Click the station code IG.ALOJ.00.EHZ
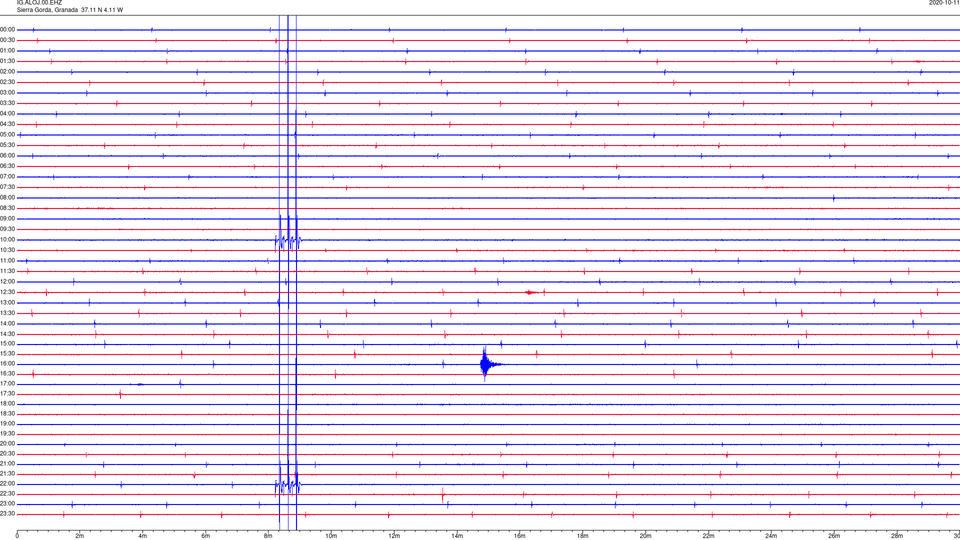 pyautogui.click(x=39, y=3)
